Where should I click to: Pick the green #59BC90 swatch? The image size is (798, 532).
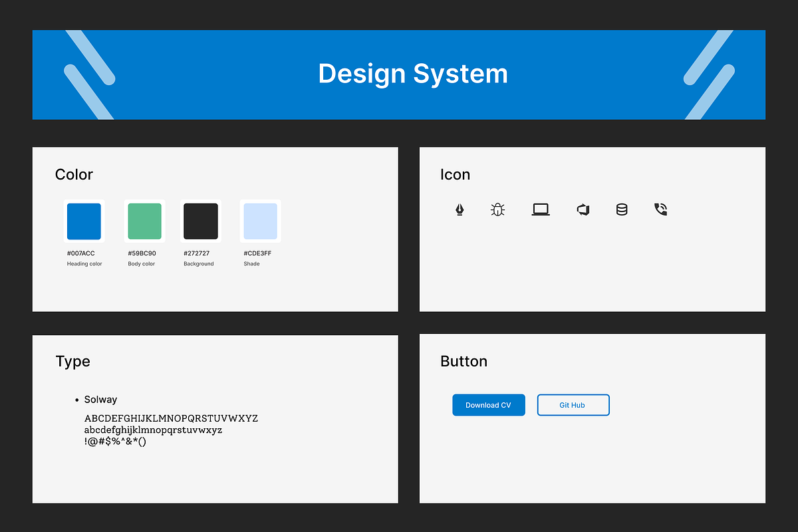pyautogui.click(x=144, y=221)
